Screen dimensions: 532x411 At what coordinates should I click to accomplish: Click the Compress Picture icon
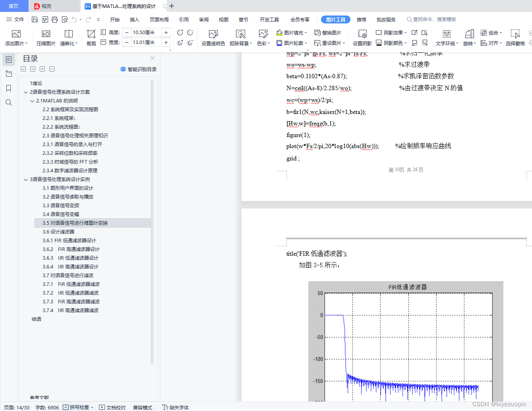46,34
